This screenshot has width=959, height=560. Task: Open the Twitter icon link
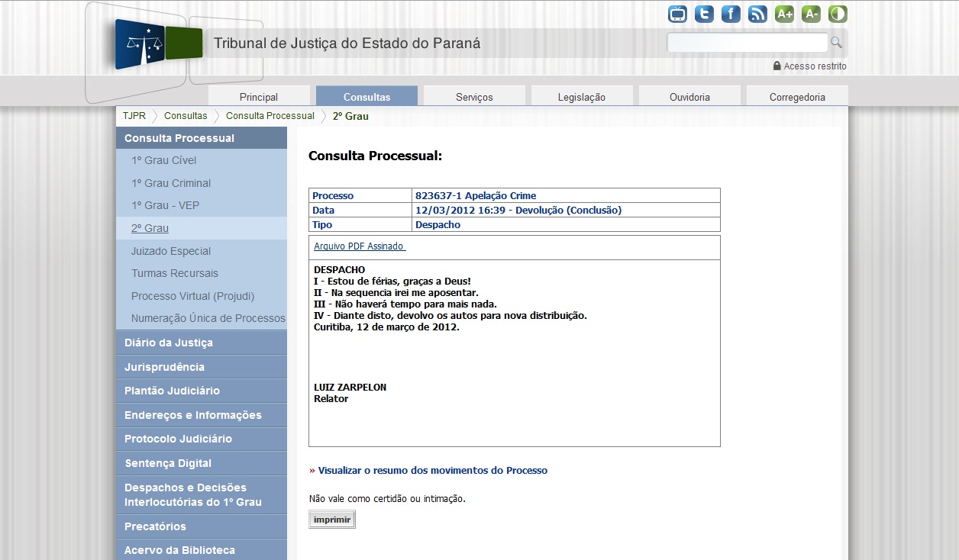click(704, 14)
